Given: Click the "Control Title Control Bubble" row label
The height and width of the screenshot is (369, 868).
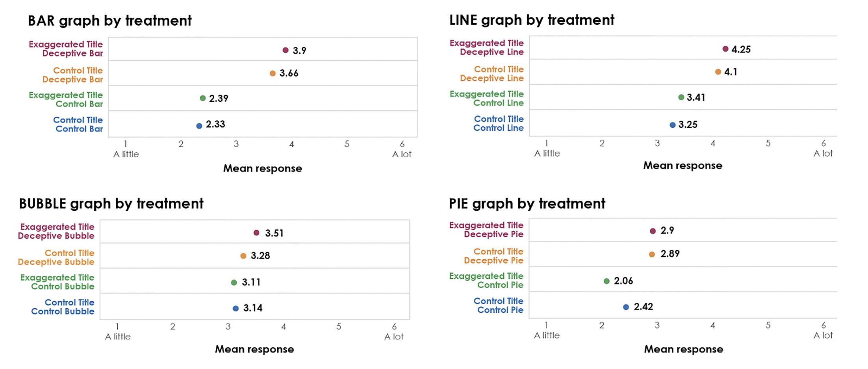Looking at the screenshot, I should 63,307.
